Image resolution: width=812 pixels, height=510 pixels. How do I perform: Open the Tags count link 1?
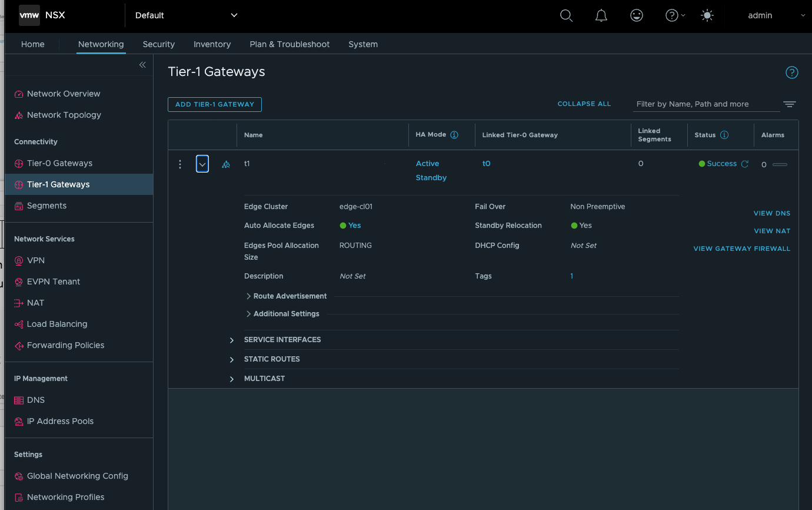[x=571, y=276]
